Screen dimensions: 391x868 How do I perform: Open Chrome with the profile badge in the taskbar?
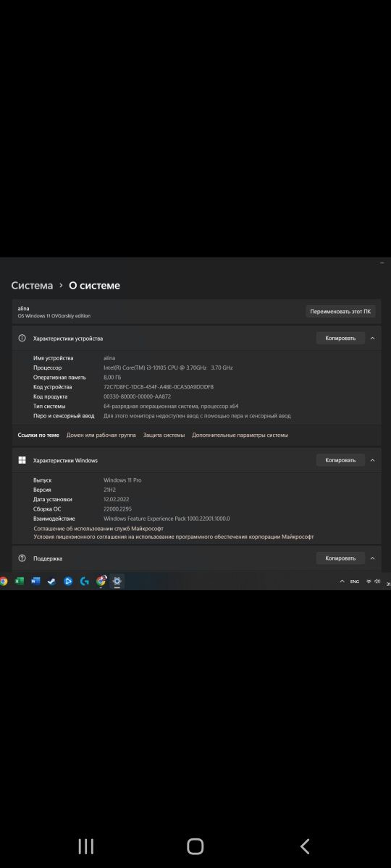click(101, 581)
